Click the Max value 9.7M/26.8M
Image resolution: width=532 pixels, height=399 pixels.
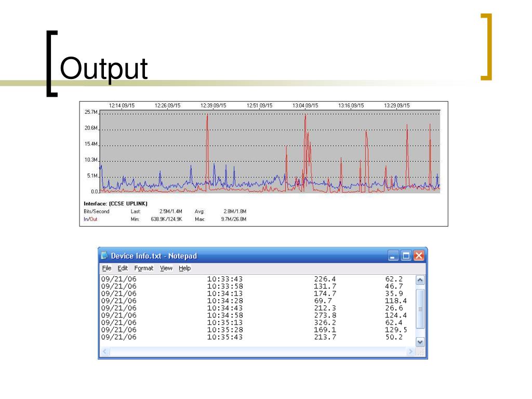coord(233,219)
